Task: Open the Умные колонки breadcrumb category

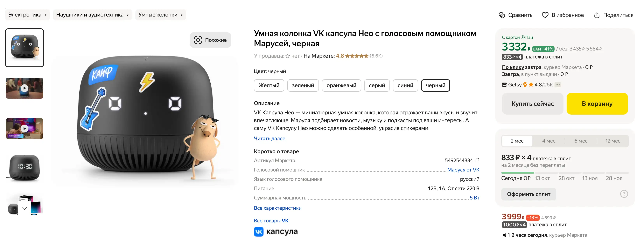Action: pyautogui.click(x=160, y=15)
